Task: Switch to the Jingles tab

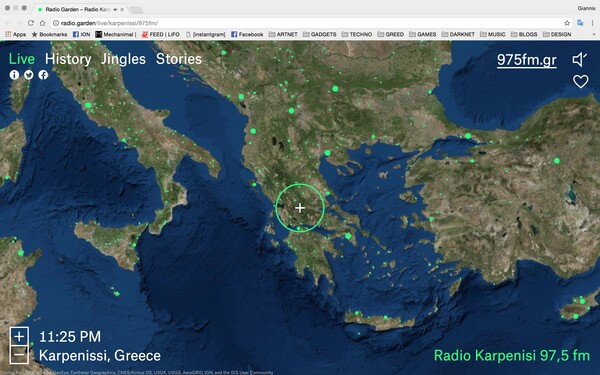Action: [x=124, y=59]
